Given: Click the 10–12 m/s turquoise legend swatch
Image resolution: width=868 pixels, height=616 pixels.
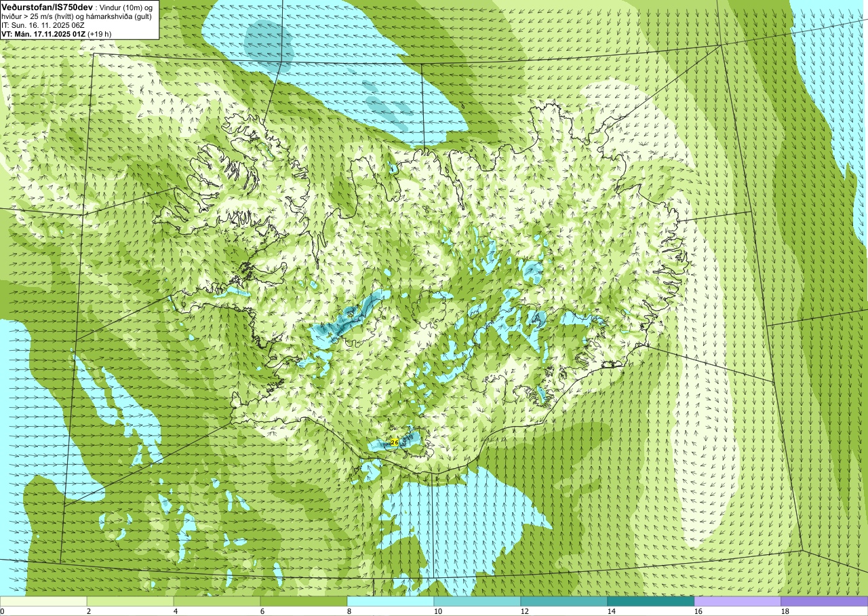Looking at the screenshot, I should coord(477,601).
